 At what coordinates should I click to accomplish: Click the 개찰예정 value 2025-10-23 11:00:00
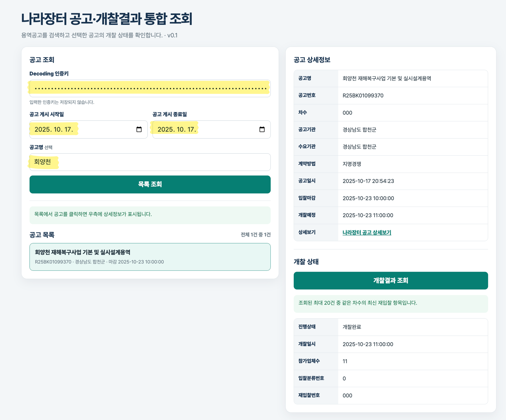[x=368, y=215]
